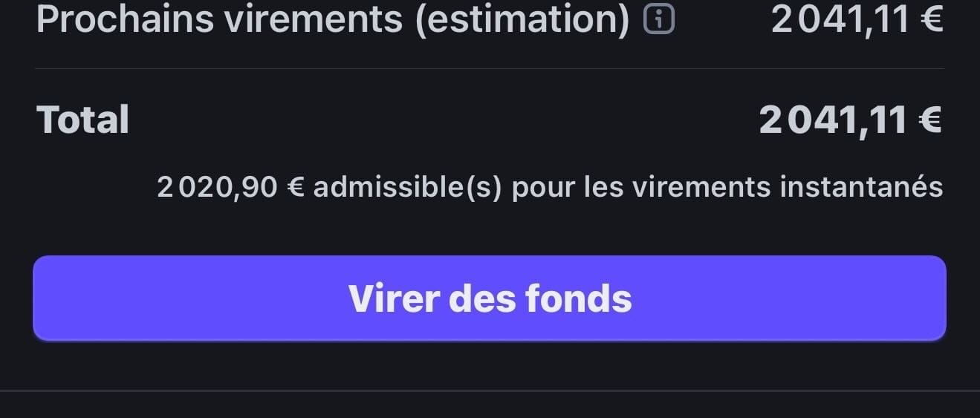
Task: Open info icon next to Prochains virements
Action: click(x=658, y=20)
